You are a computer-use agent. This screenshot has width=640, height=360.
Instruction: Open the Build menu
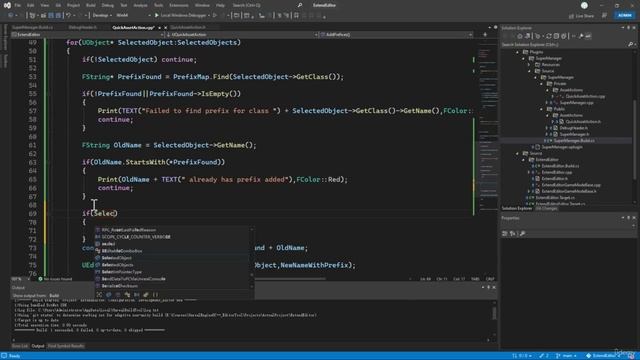point(91,5)
